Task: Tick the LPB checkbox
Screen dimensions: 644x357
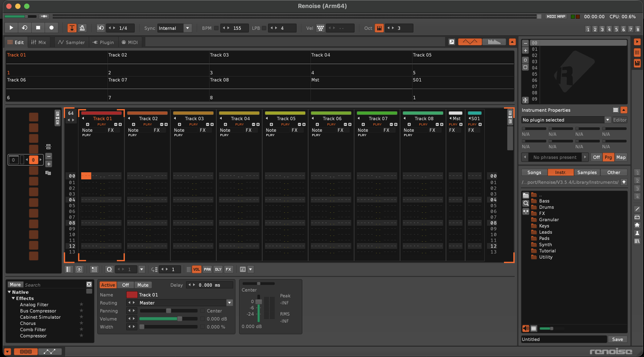Action: (x=264, y=28)
